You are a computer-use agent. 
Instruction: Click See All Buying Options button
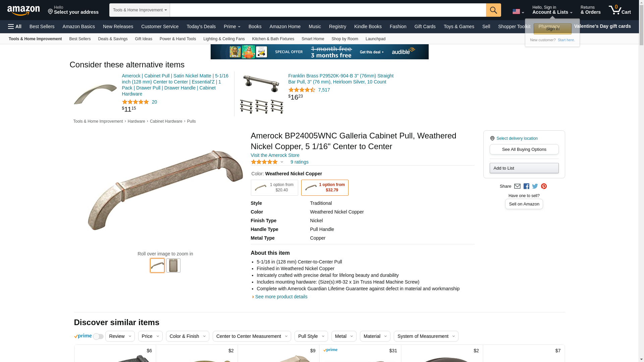(x=524, y=149)
